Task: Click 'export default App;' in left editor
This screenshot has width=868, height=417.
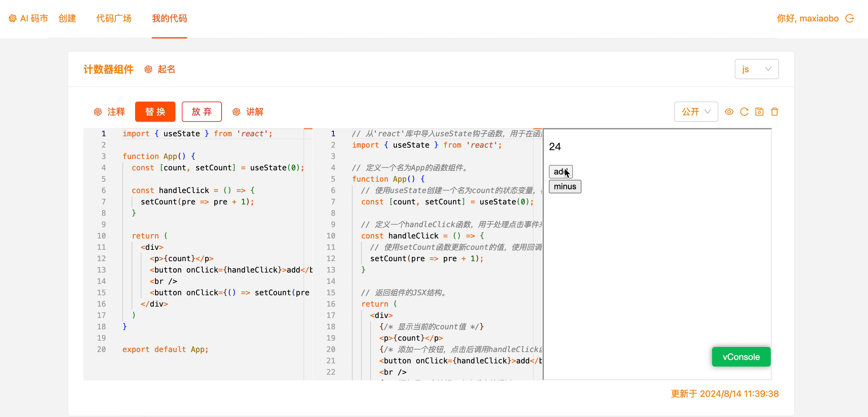Action: (165, 349)
